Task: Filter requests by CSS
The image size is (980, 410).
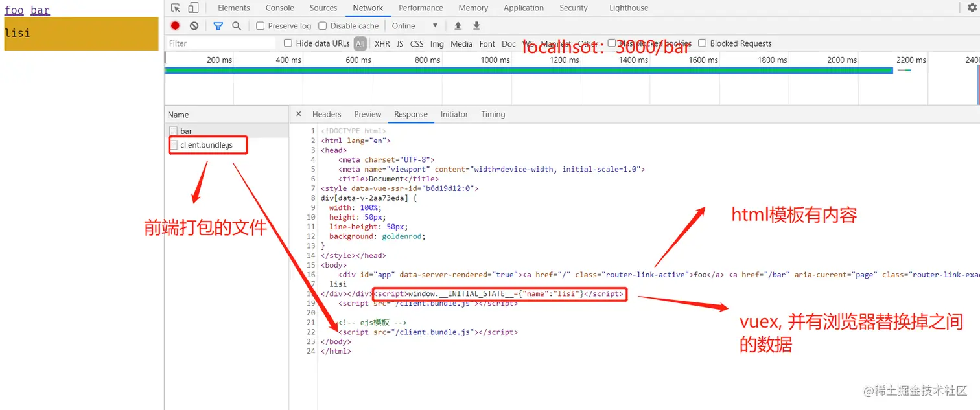Action: [x=417, y=43]
